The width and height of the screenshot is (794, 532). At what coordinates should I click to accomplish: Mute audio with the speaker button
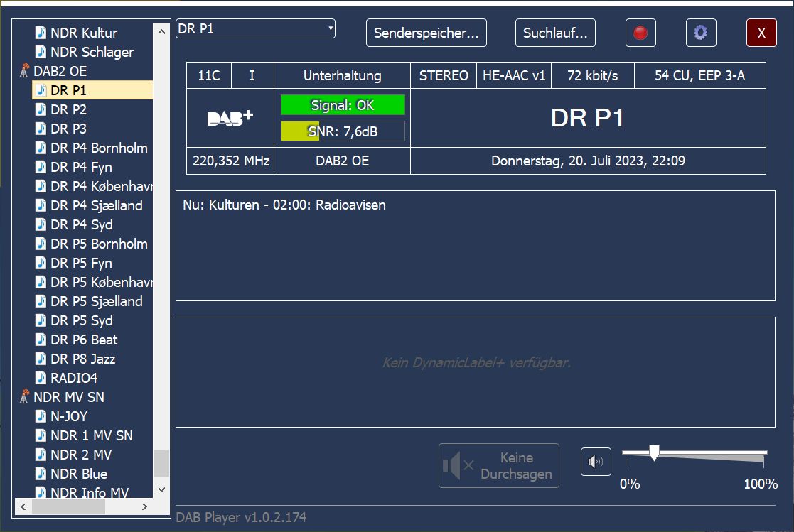(595, 462)
